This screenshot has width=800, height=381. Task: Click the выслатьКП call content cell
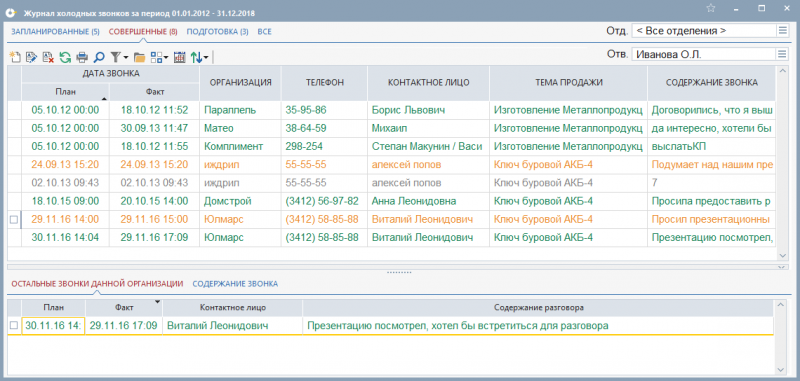point(712,146)
